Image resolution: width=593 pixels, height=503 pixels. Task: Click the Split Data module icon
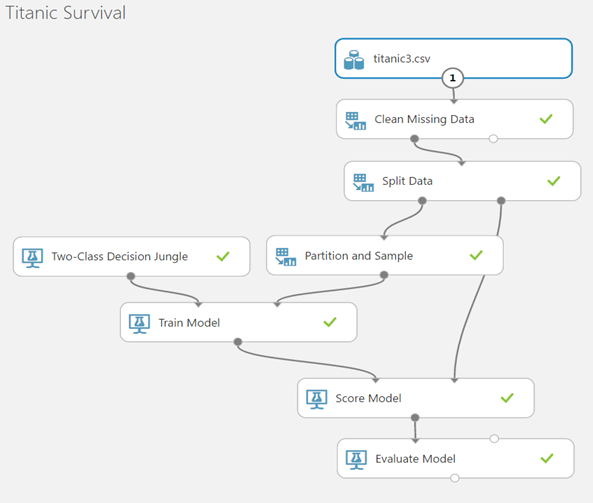pos(363,183)
